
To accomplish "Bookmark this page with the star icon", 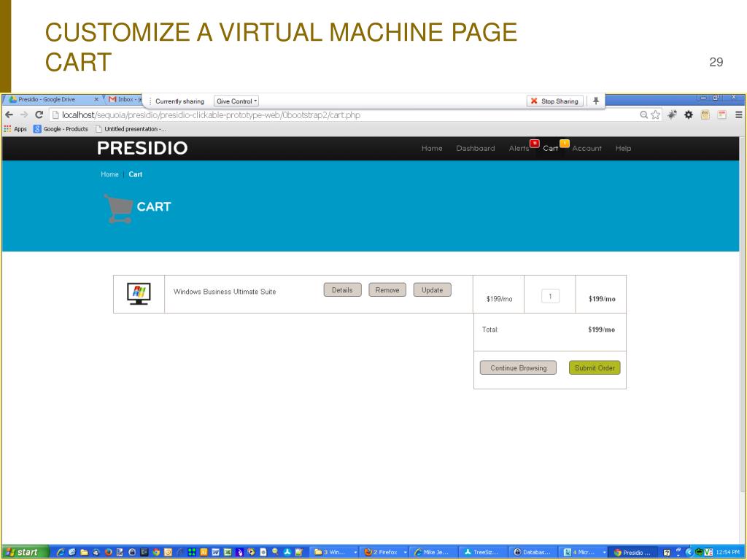I will pyautogui.click(x=656, y=114).
